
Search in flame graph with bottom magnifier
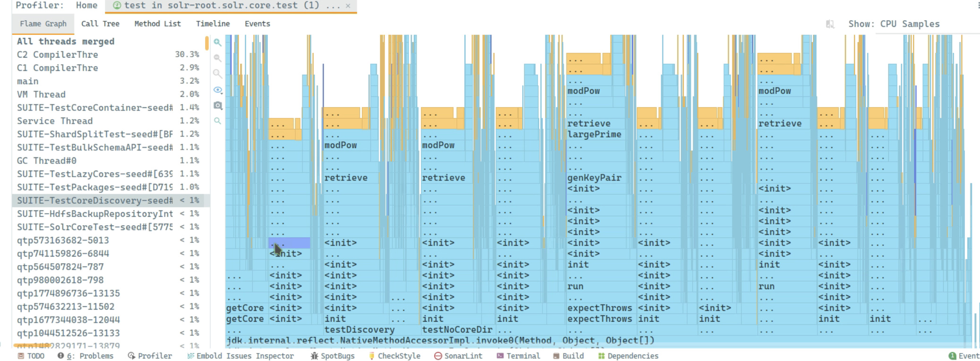(x=217, y=121)
